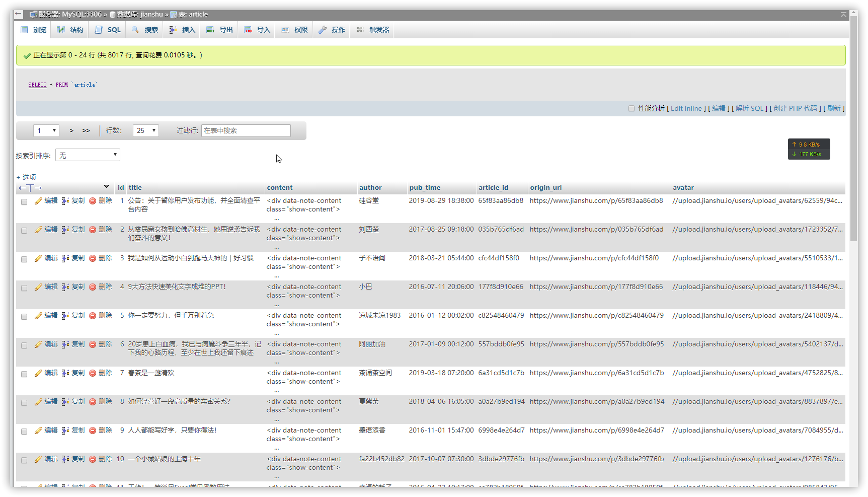The image size is (868, 497).
Task: Click the red delete icon for row 7
Action: coord(93,373)
